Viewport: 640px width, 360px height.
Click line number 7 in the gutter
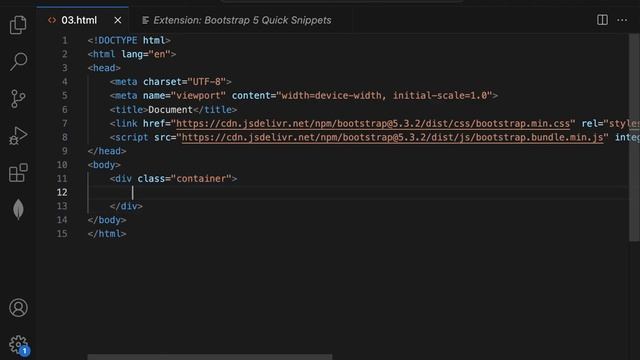point(64,123)
